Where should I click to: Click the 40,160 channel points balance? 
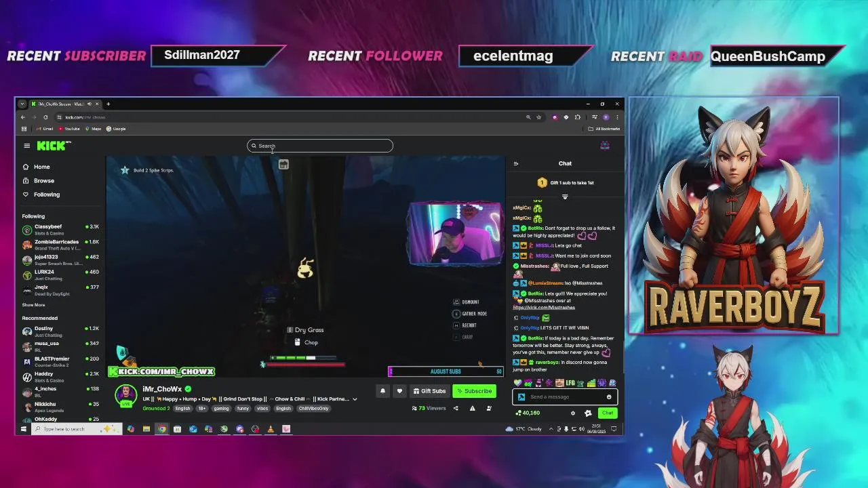tap(528, 413)
